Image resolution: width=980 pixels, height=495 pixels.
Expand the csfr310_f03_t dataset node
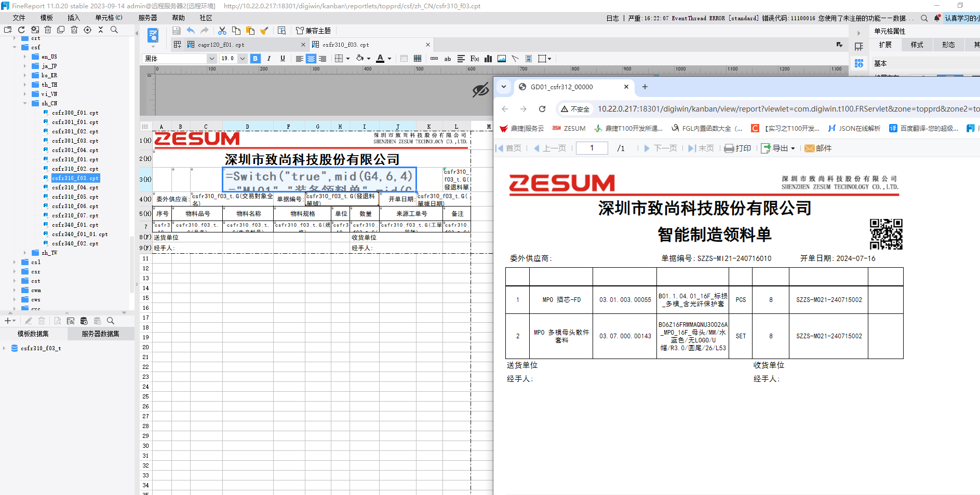pos(4,348)
